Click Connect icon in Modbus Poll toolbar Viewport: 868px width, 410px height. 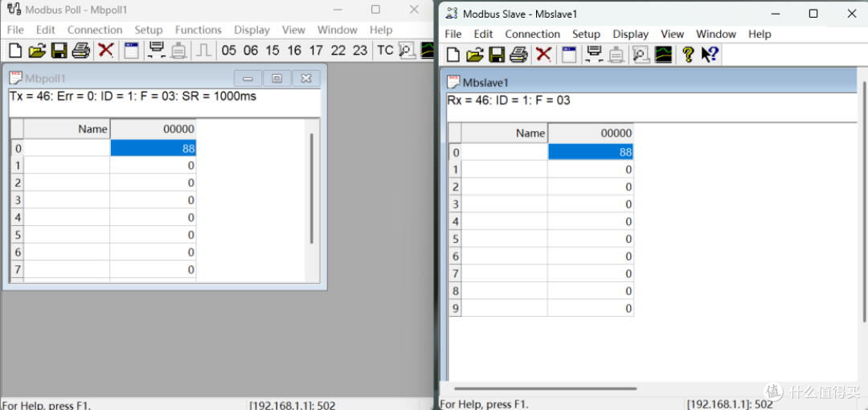pyautogui.click(x=157, y=51)
